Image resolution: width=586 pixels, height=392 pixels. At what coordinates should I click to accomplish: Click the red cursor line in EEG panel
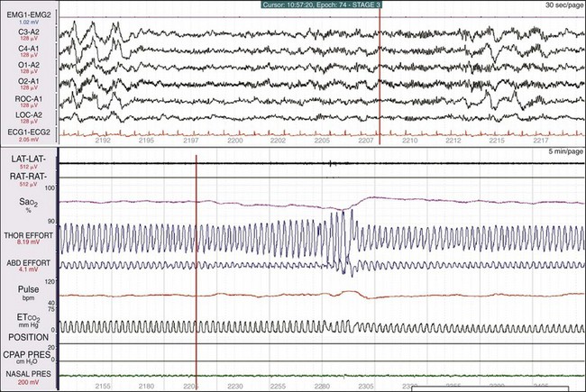tap(380, 72)
